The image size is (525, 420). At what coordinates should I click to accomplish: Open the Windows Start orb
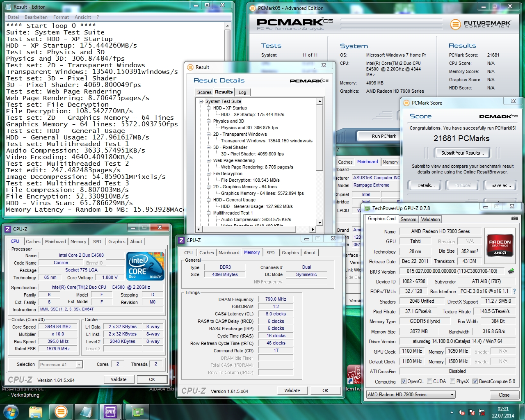pos(11,411)
